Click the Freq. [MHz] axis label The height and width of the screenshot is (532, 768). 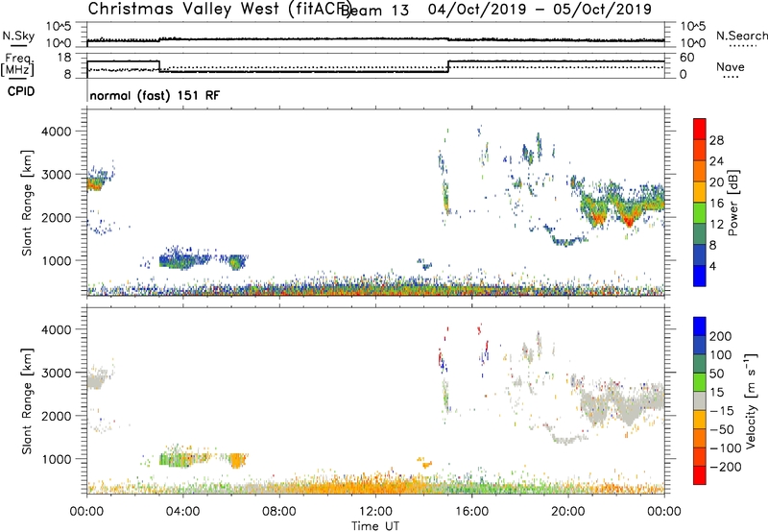tap(18, 65)
